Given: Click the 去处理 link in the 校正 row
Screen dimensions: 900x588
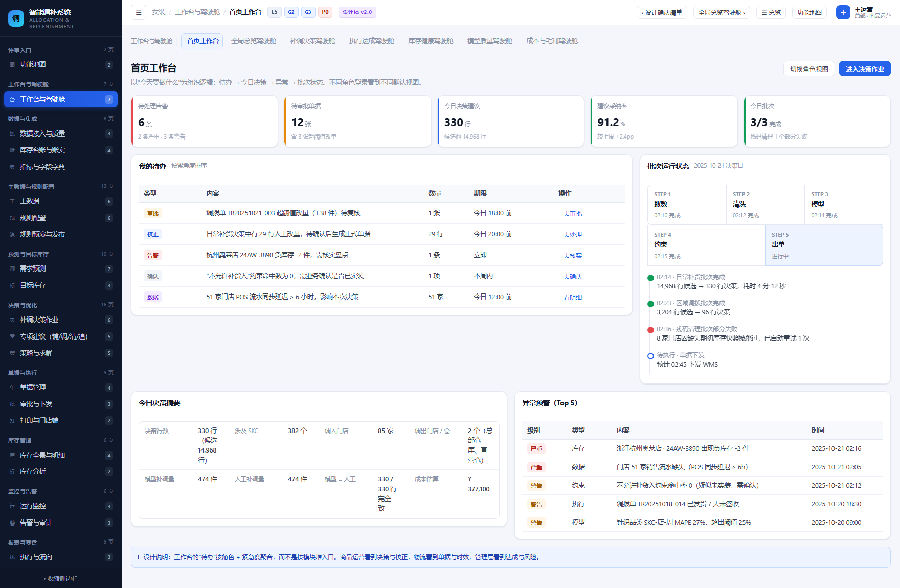Looking at the screenshot, I should (x=573, y=235).
